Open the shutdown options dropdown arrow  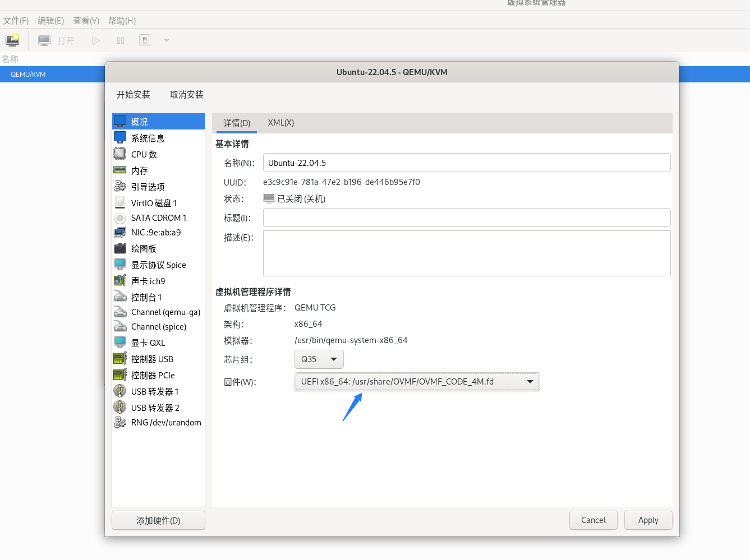(x=166, y=40)
